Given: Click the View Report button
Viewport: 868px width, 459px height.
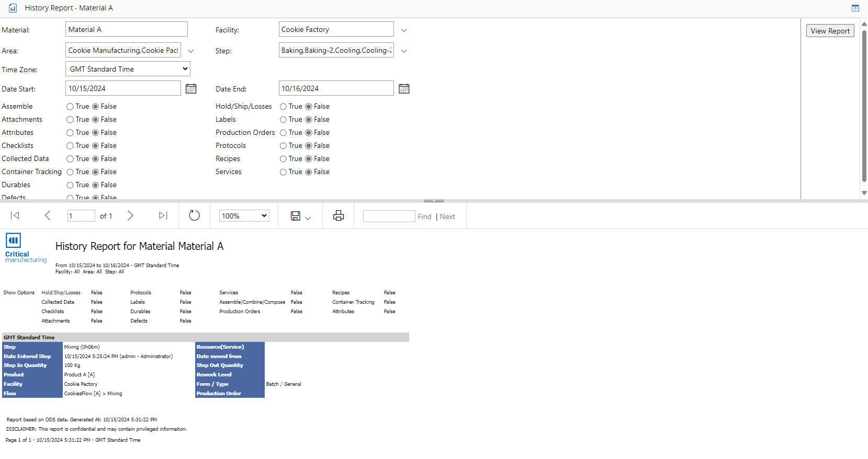Looking at the screenshot, I should (x=830, y=31).
